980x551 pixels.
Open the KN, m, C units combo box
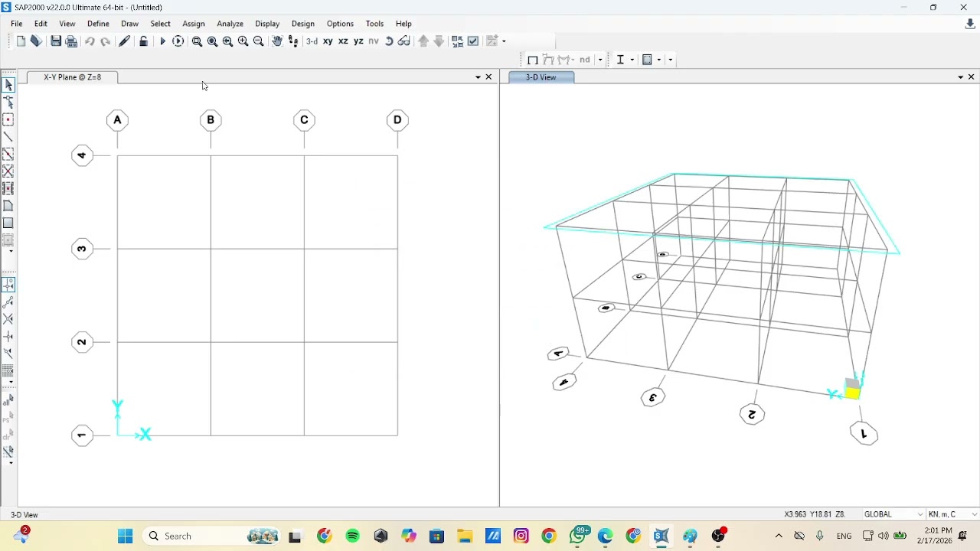pyautogui.click(x=952, y=514)
